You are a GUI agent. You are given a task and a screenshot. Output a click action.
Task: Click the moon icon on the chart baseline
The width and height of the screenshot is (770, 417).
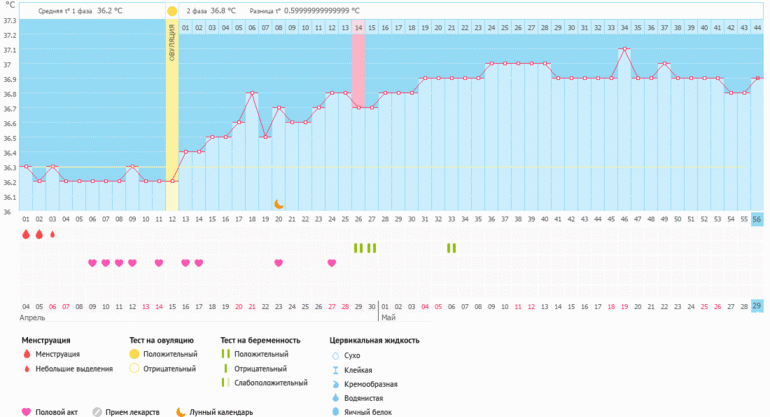[279, 204]
